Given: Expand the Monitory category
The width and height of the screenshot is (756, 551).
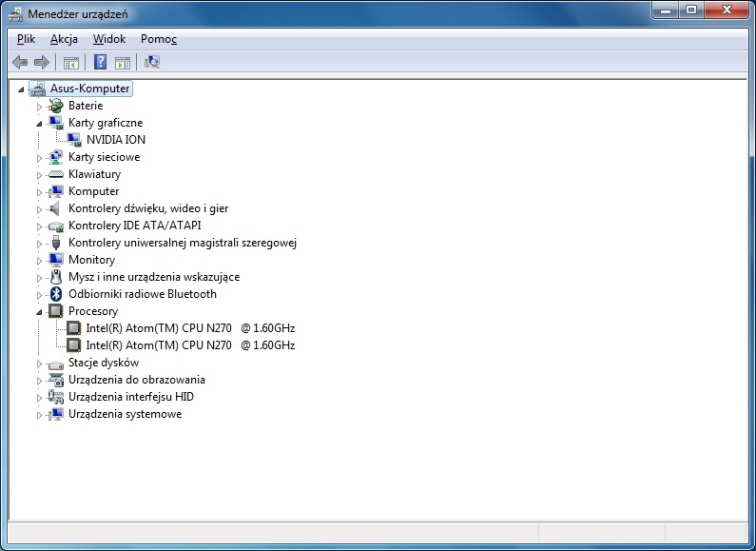Looking at the screenshot, I should [40, 261].
